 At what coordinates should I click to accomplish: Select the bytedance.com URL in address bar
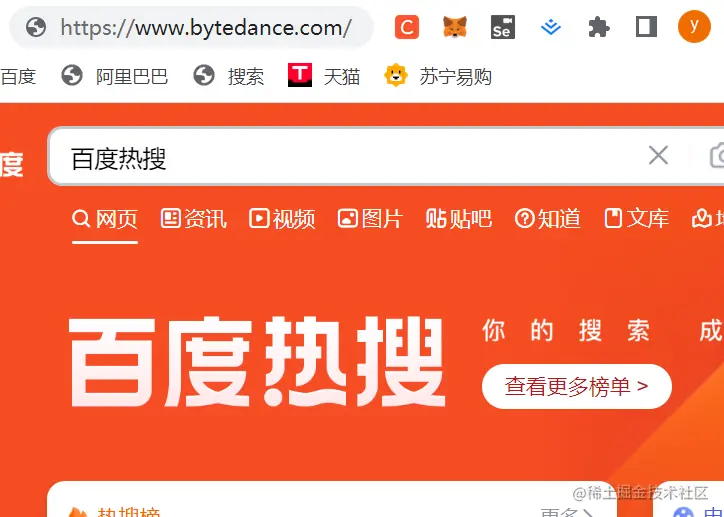point(206,28)
